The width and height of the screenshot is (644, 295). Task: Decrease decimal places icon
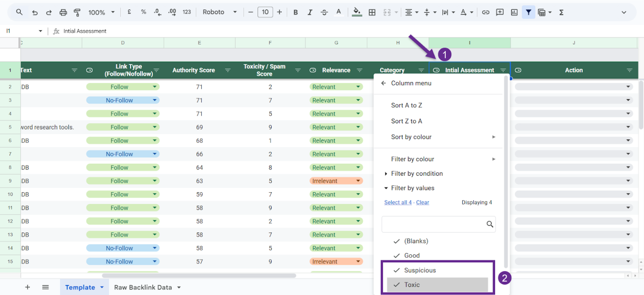158,12
